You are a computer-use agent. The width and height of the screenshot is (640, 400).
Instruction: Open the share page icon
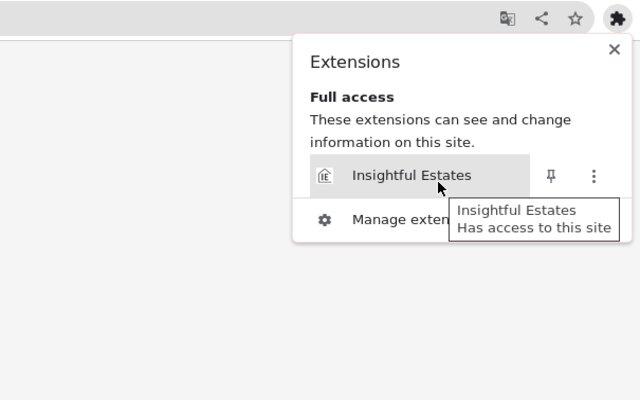[541, 18]
